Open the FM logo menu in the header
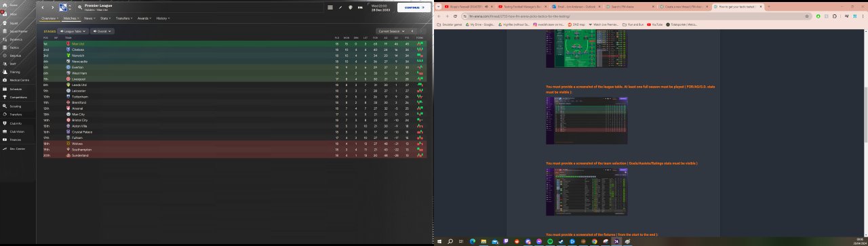868x246 pixels. (x=360, y=7)
